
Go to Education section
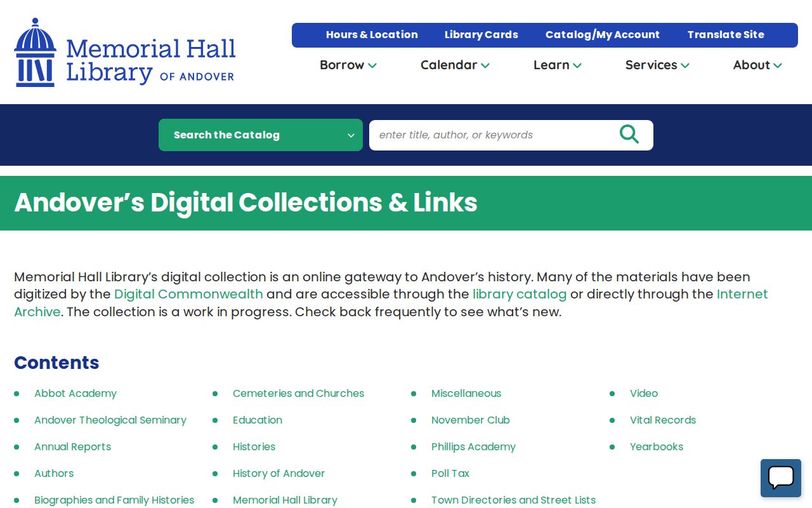[x=258, y=420]
